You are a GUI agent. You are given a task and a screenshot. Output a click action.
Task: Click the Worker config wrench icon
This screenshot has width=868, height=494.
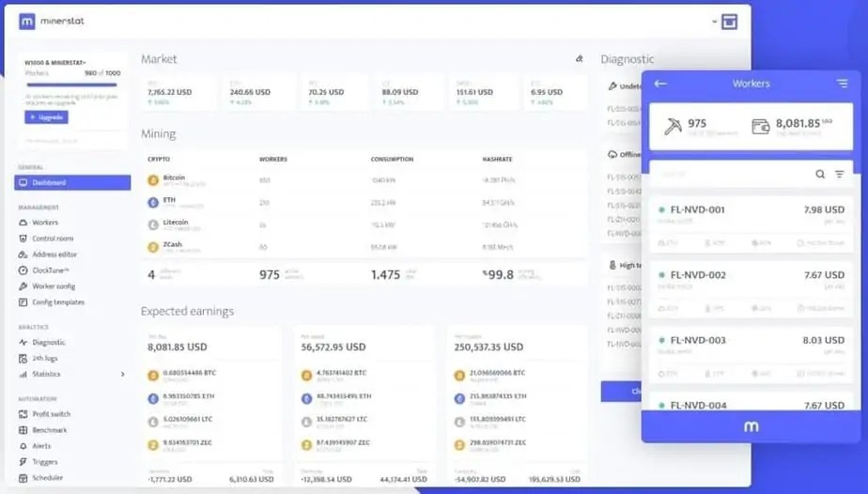[23, 286]
